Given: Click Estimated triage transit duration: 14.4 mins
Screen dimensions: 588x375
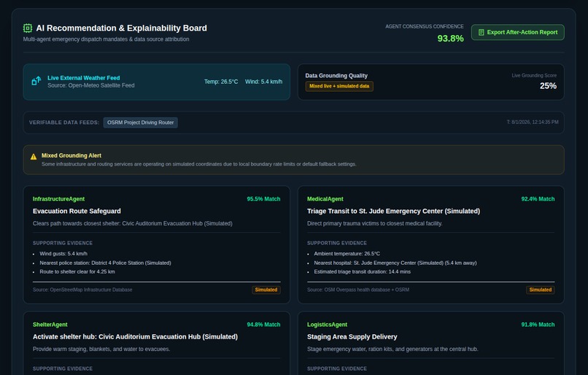Looking at the screenshot, I should (x=363, y=272).
